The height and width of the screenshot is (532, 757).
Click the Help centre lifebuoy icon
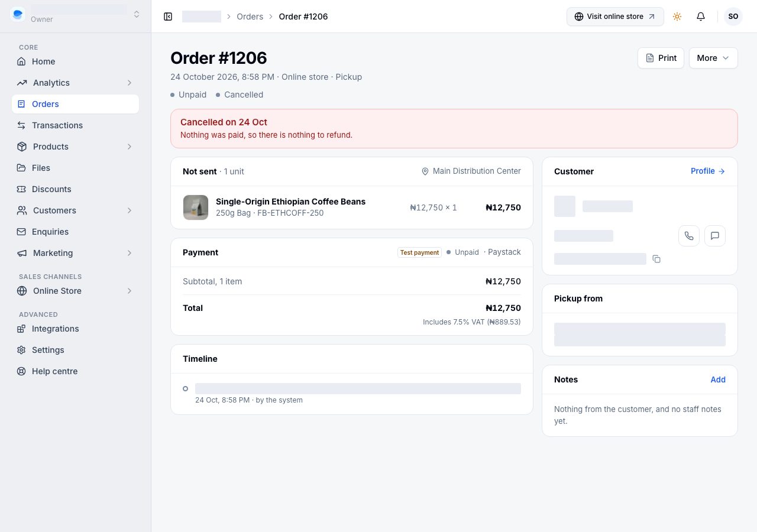tap(21, 371)
